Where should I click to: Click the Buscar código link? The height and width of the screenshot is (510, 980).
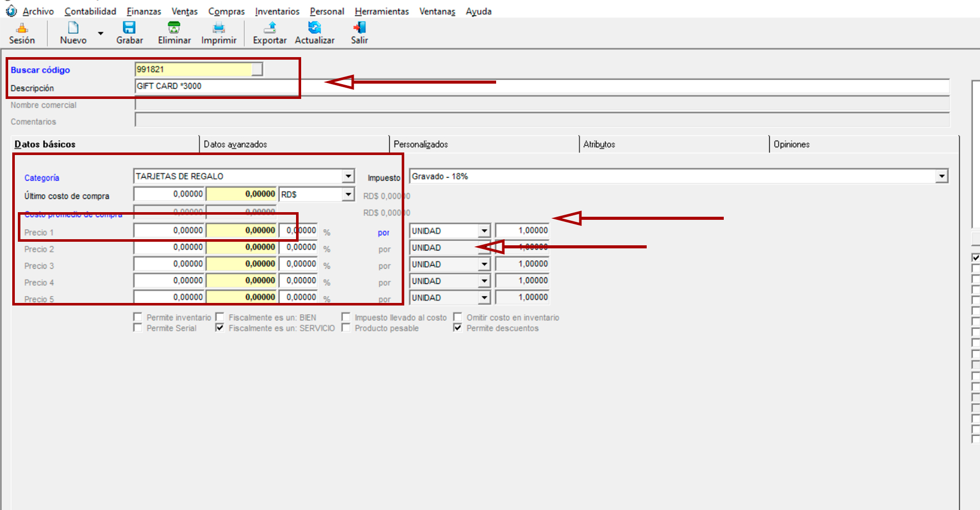[x=40, y=70]
